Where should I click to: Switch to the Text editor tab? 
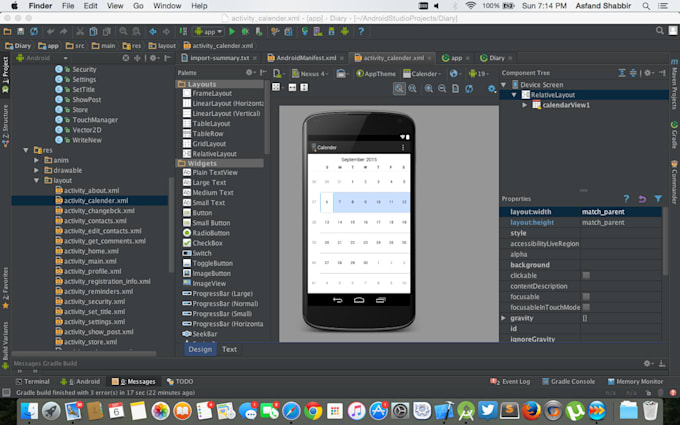(229, 349)
